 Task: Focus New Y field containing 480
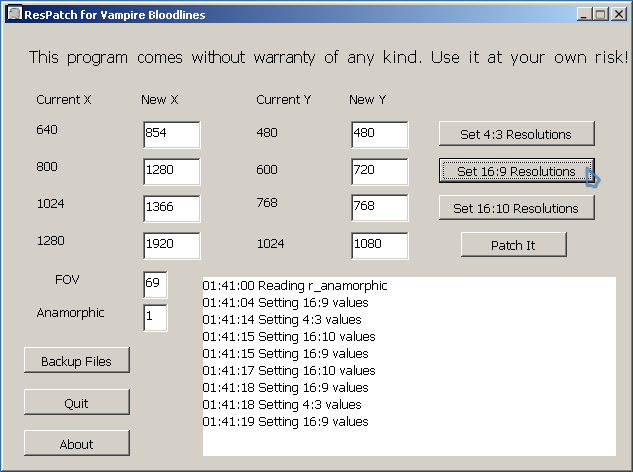click(379, 135)
